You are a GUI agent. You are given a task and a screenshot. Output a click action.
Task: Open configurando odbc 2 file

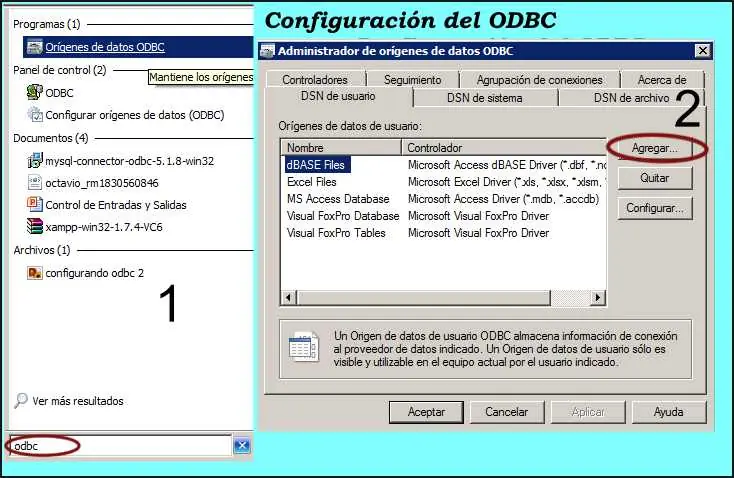[x=95, y=273]
